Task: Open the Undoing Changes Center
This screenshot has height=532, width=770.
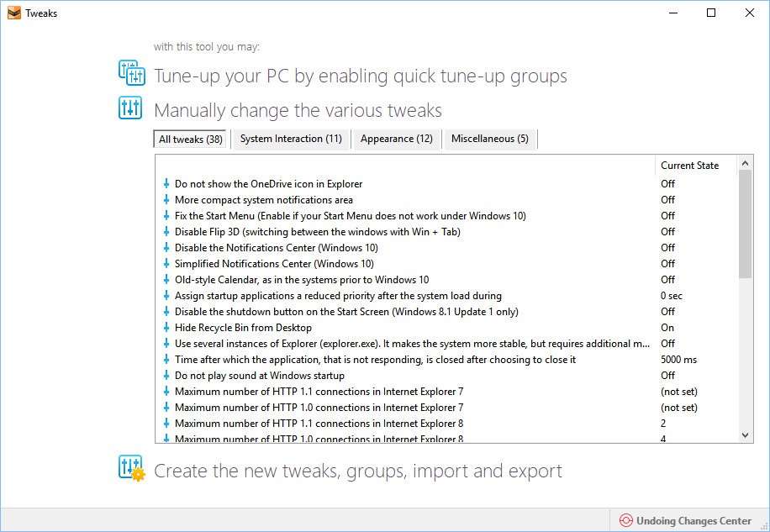Action: pyautogui.click(x=694, y=521)
